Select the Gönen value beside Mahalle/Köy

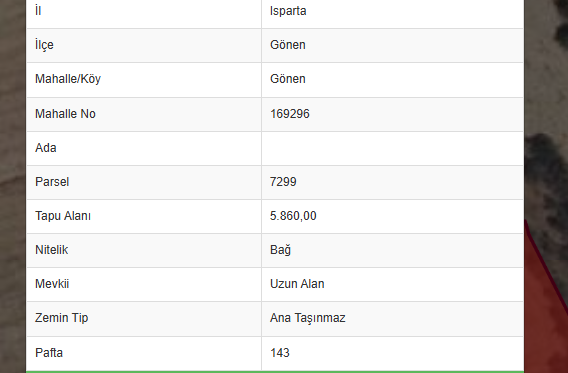(288, 79)
